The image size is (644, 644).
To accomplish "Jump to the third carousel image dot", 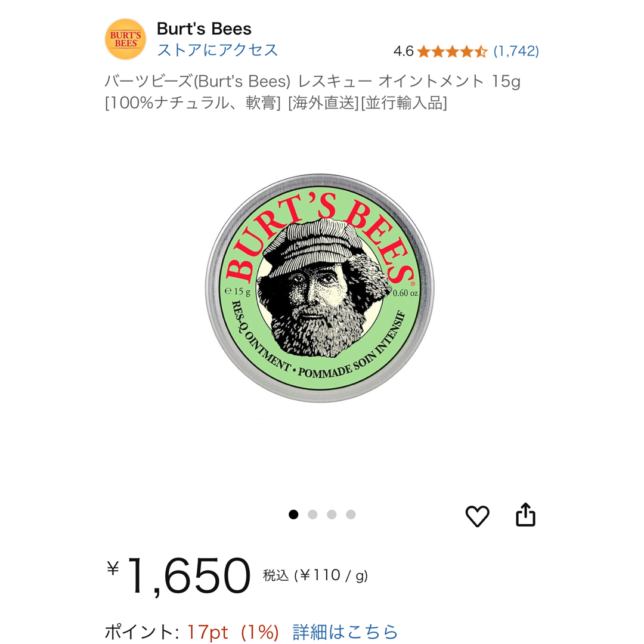I will 332,514.
